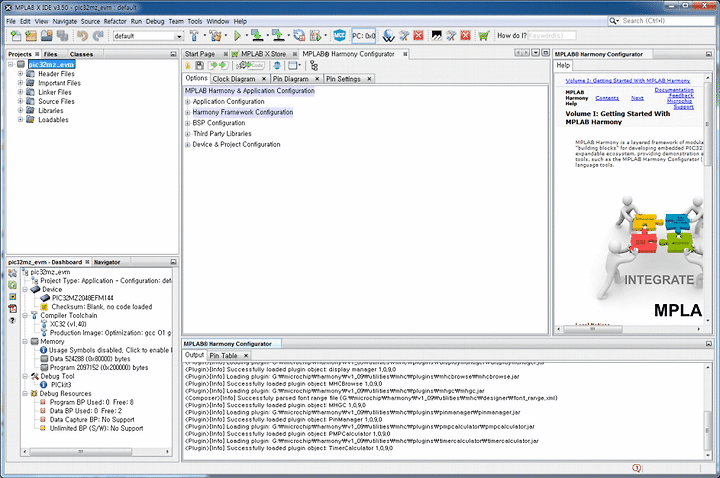Click Save icon in Harmony Configurator toolbar
Viewport: 720px width, 478px height.
[x=199, y=66]
